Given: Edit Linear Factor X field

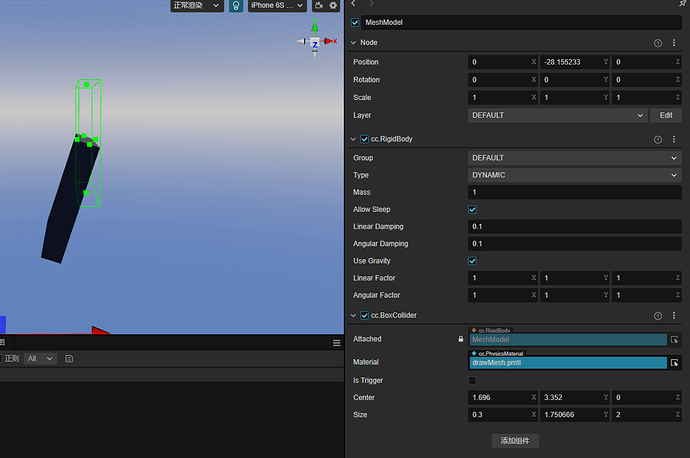Looking at the screenshot, I should point(503,278).
